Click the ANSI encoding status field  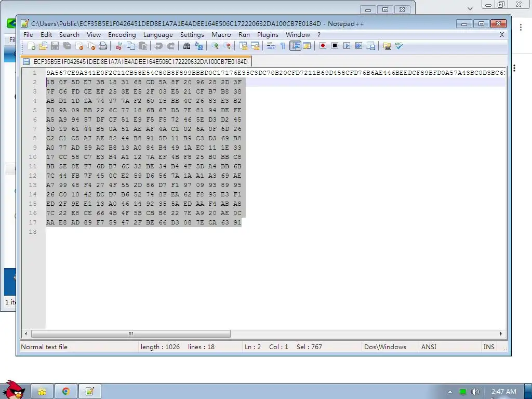(429, 347)
